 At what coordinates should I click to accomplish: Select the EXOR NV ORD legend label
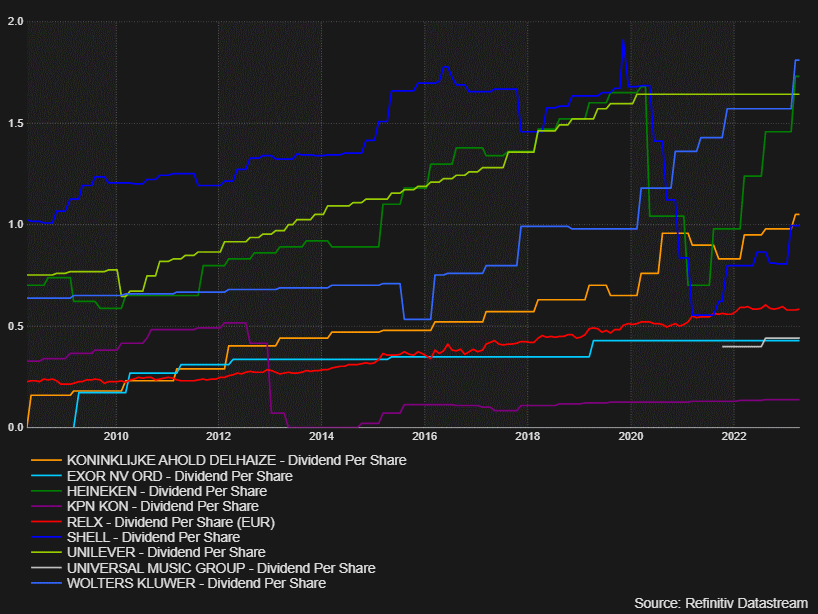(179, 476)
